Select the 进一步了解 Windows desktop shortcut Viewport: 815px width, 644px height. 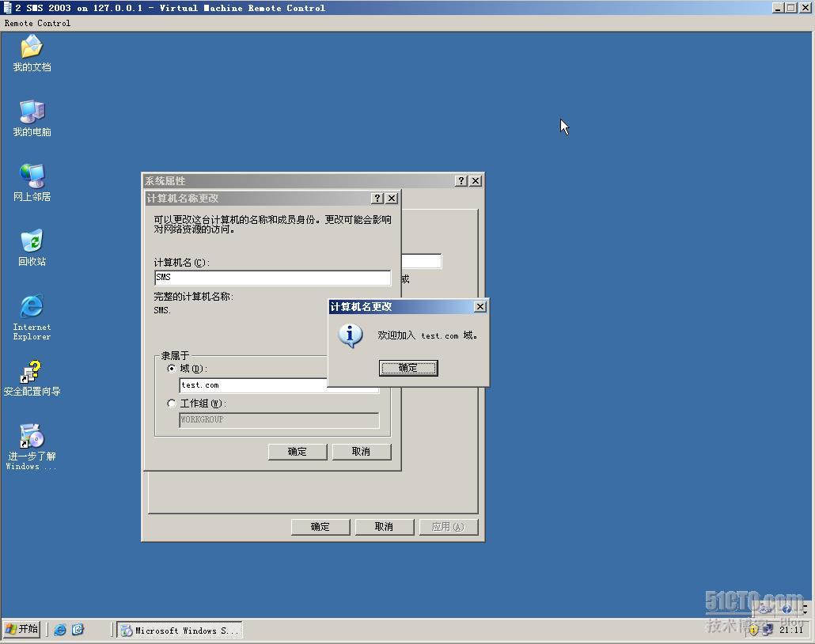coord(32,447)
